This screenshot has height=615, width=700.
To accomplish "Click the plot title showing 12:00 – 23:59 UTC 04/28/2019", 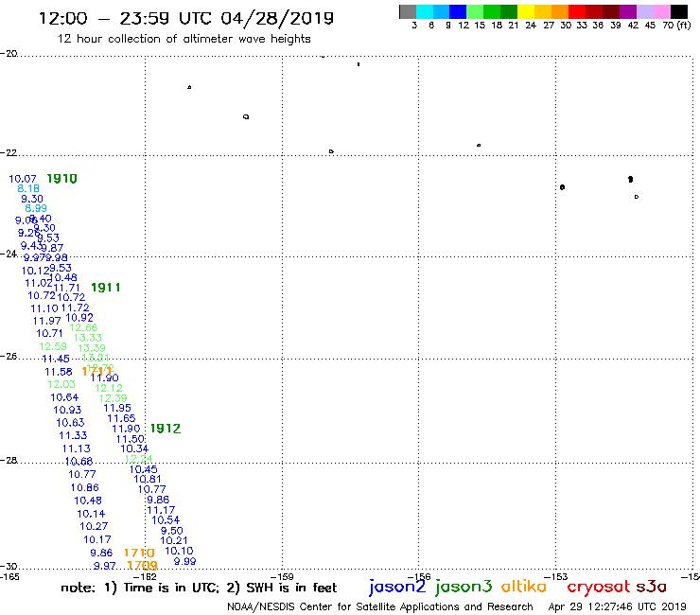I will [x=186, y=18].
